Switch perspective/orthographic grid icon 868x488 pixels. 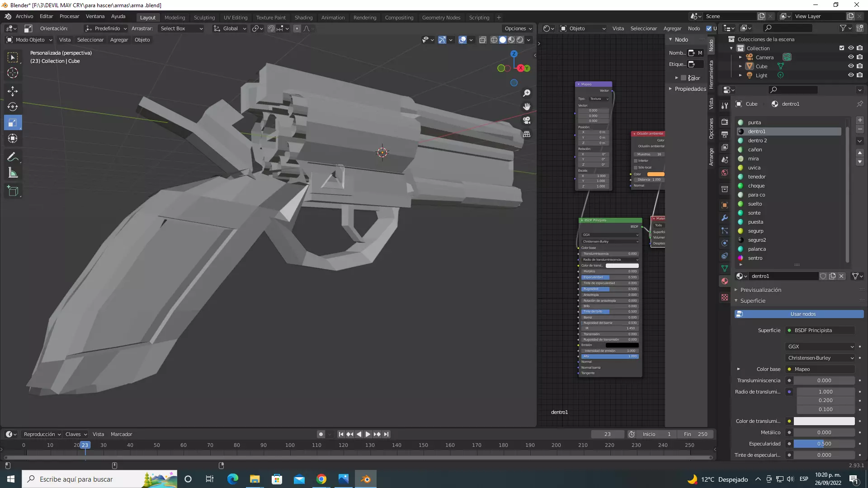coord(527,134)
